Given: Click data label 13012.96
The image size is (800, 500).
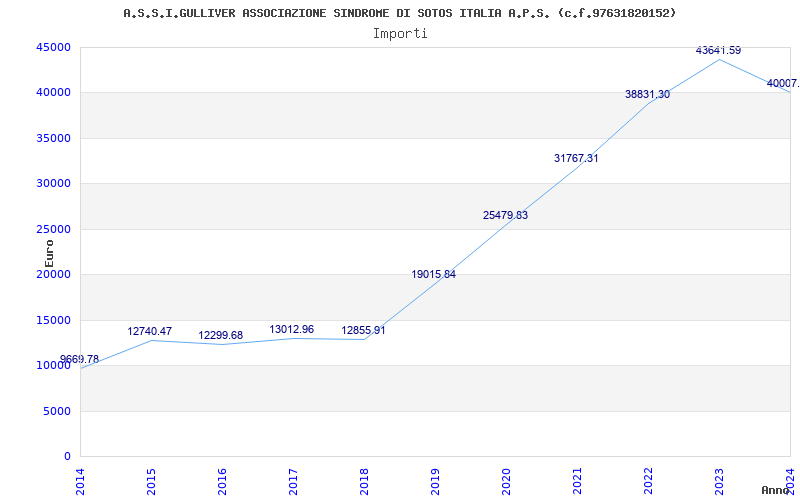Looking at the screenshot, I should pyautogui.click(x=292, y=330).
